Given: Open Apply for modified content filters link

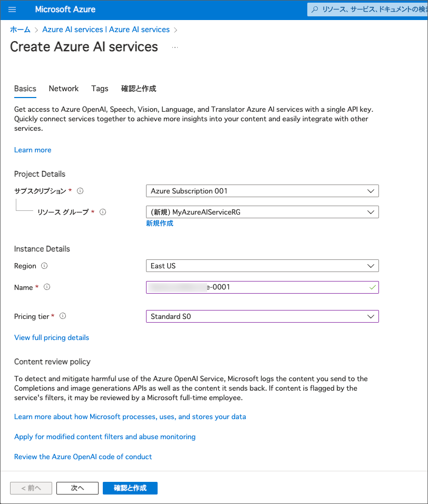Looking at the screenshot, I should pos(105,437).
